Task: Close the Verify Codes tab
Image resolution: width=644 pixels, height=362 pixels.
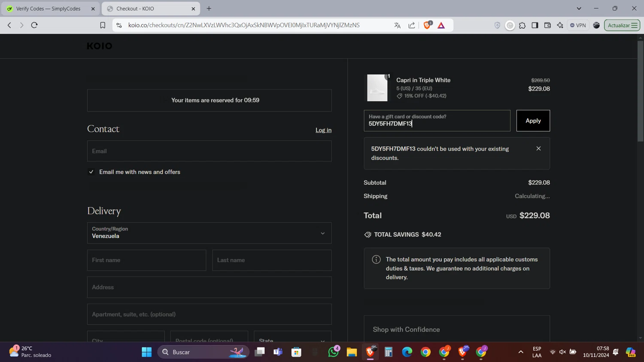Action: (93, 9)
